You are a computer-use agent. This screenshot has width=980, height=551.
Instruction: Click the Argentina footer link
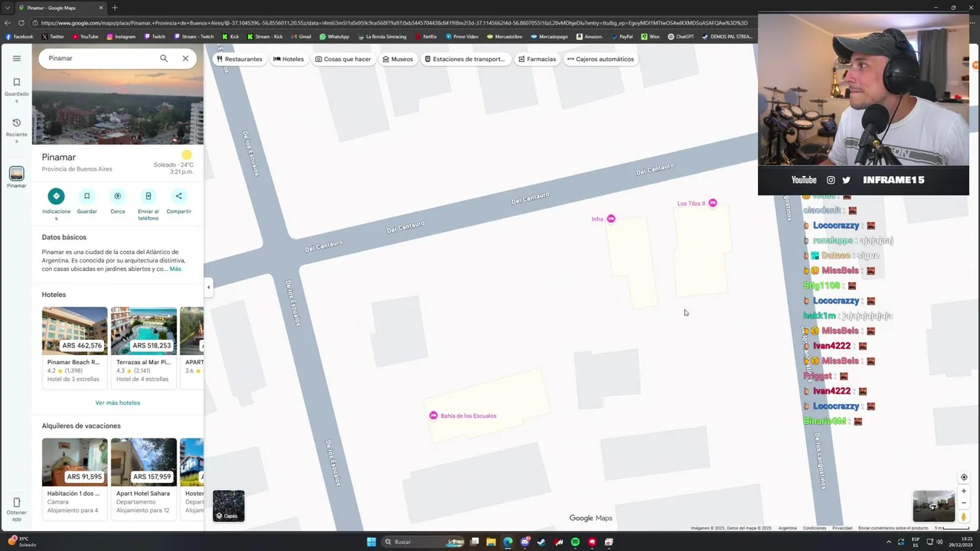point(788,528)
